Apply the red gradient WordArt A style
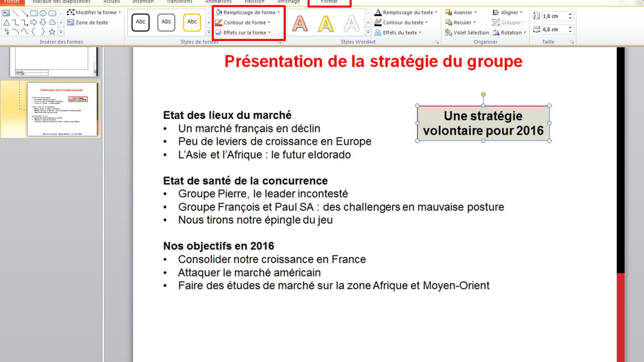Viewport: 644px width, 362px height. coord(300,23)
